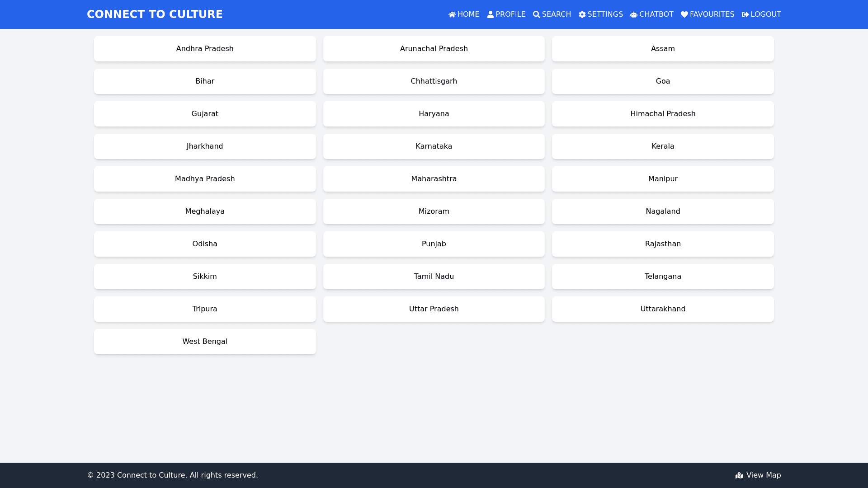Select the Andhra Pradesh state card
Screen dimensions: 868x488
[205, 49]
